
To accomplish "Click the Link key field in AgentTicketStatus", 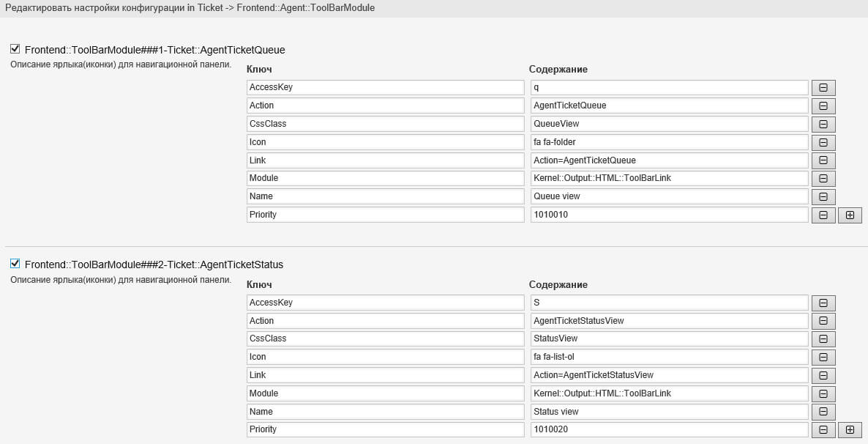I will click(385, 375).
